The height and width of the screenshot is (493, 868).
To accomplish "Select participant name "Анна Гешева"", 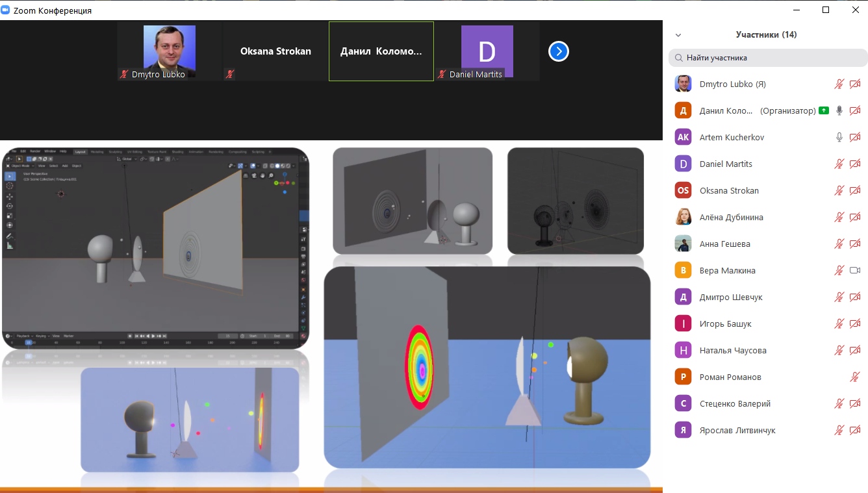I will click(x=725, y=244).
